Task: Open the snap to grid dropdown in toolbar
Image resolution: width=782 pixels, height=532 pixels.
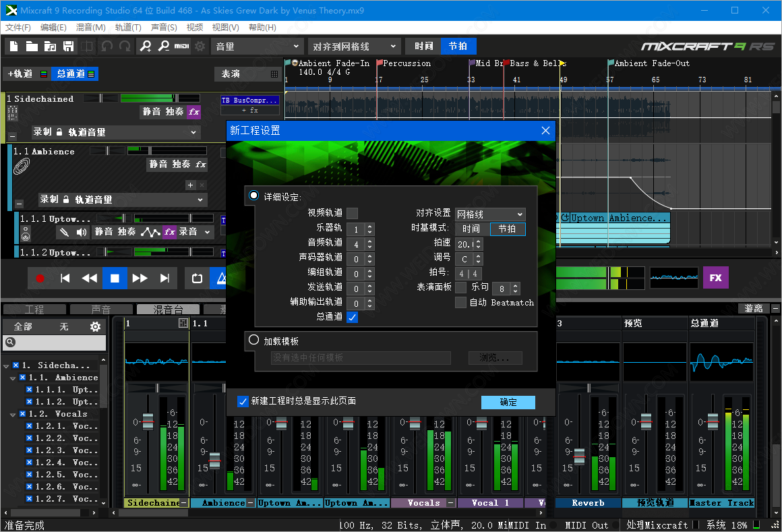Action: 354,47
